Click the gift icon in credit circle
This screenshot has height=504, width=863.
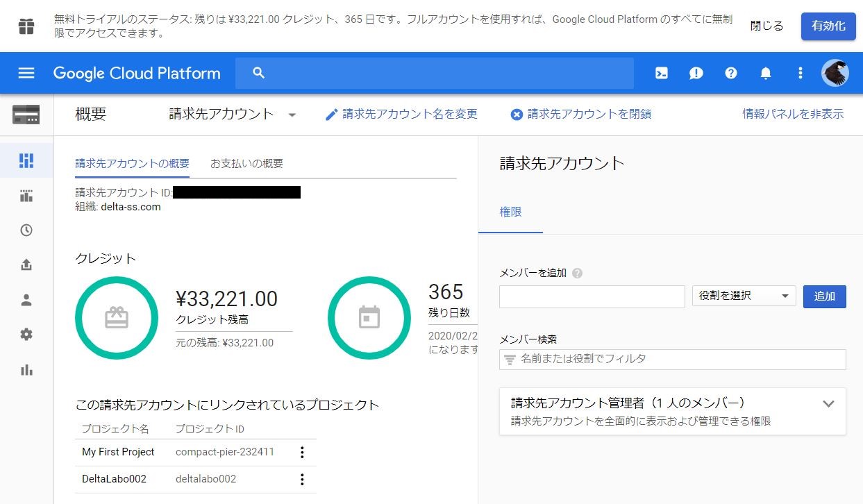coord(117,318)
